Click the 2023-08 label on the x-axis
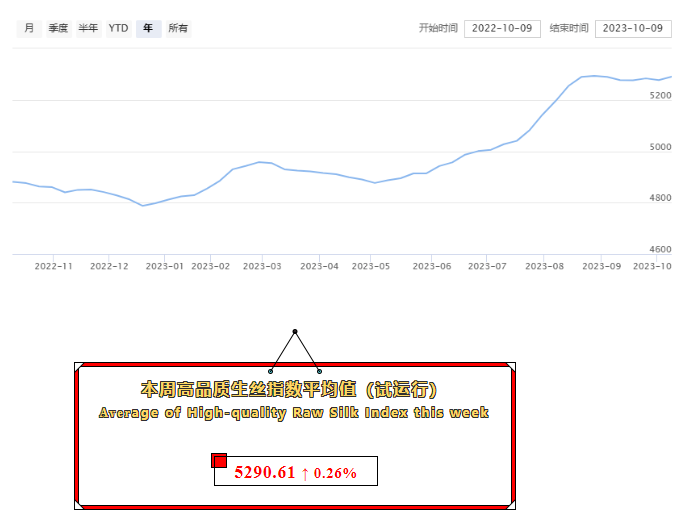 (545, 266)
